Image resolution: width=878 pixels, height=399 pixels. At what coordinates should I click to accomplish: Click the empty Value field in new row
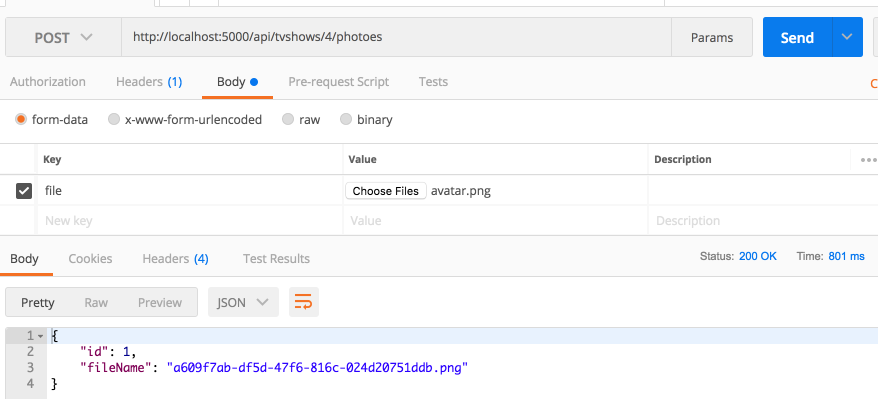(496, 220)
